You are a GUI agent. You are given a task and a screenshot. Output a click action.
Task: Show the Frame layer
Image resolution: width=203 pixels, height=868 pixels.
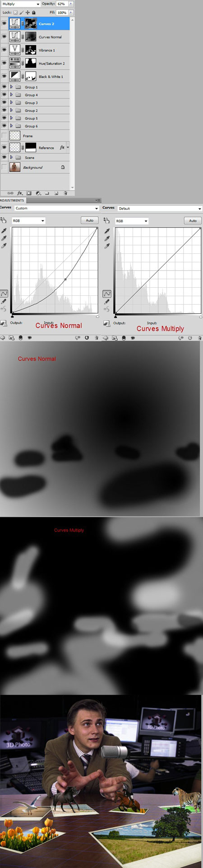4,135
